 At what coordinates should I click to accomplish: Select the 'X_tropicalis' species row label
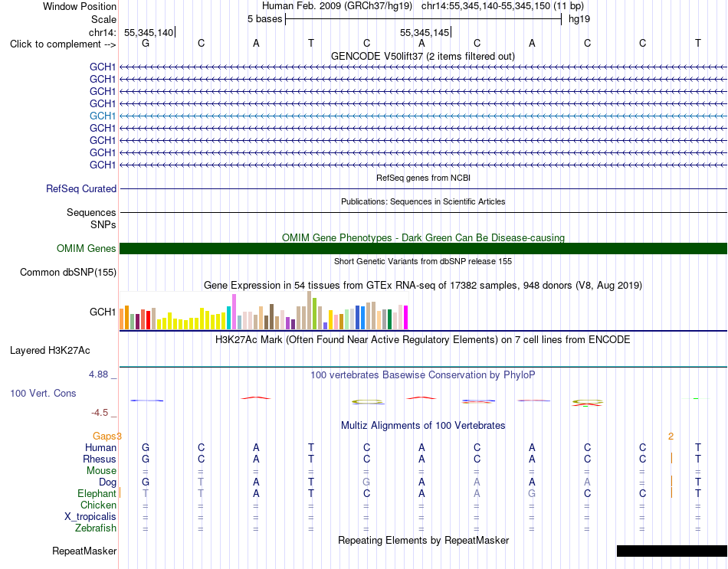(90, 517)
